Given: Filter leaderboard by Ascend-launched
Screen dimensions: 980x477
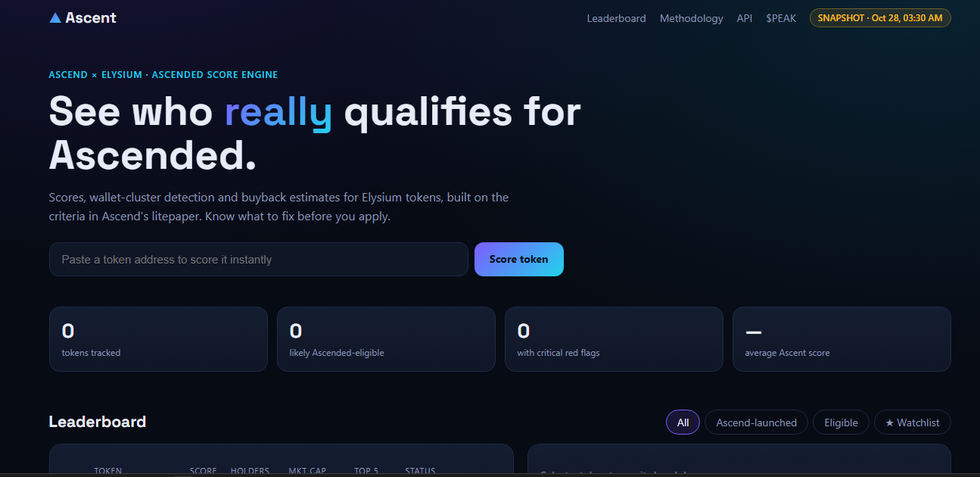Looking at the screenshot, I should (756, 422).
